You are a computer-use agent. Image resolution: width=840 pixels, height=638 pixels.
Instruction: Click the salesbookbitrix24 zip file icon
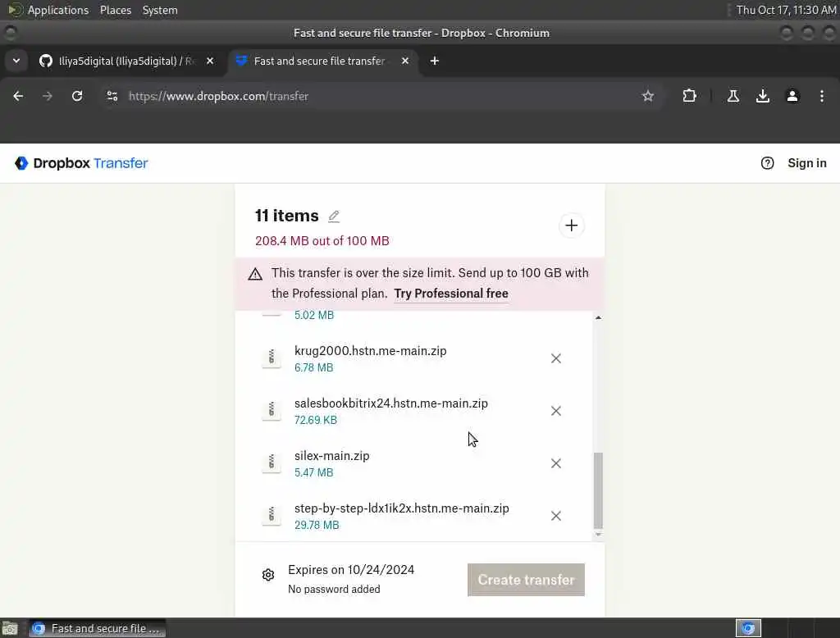pyautogui.click(x=272, y=410)
